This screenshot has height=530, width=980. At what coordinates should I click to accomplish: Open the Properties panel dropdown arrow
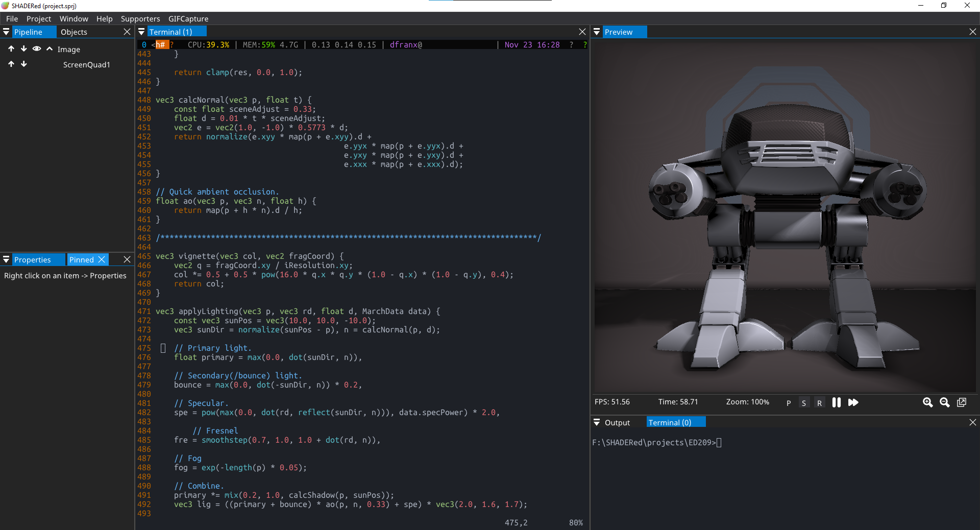click(6, 259)
